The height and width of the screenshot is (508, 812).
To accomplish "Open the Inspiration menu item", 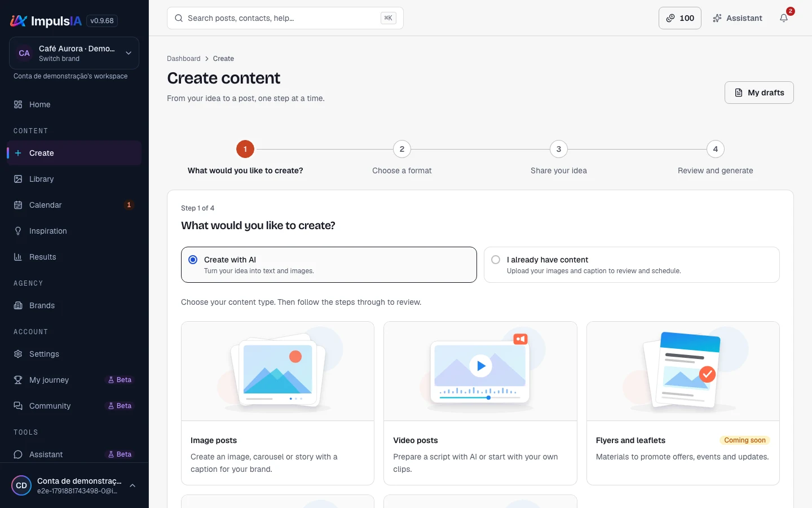I will tap(74, 231).
